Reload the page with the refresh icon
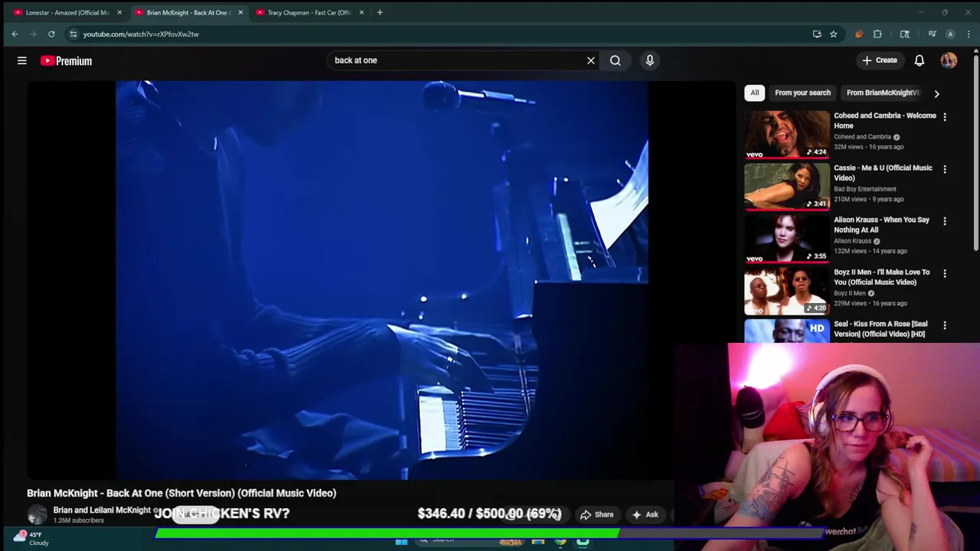 point(51,34)
